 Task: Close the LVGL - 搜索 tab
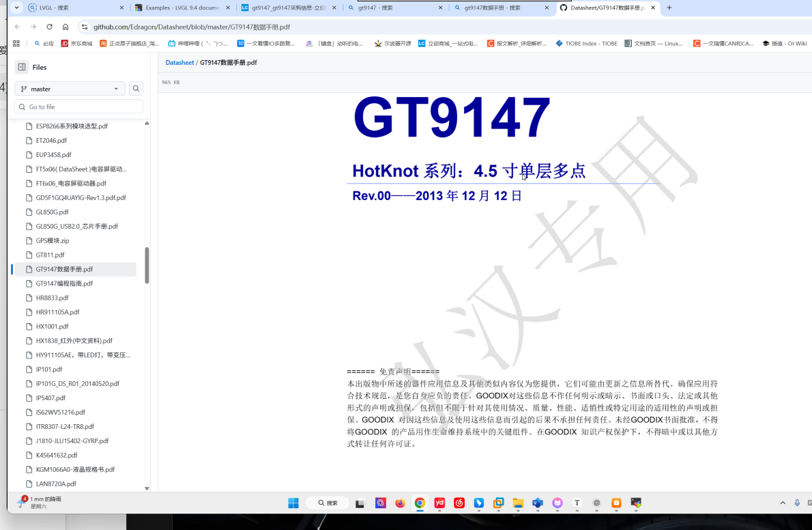pyautogui.click(x=121, y=8)
